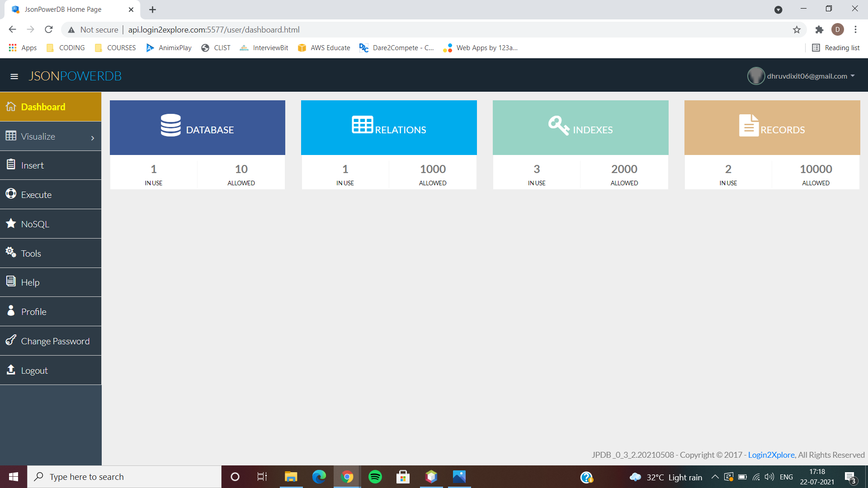Bookmark this page using the star icon

[x=797, y=29]
